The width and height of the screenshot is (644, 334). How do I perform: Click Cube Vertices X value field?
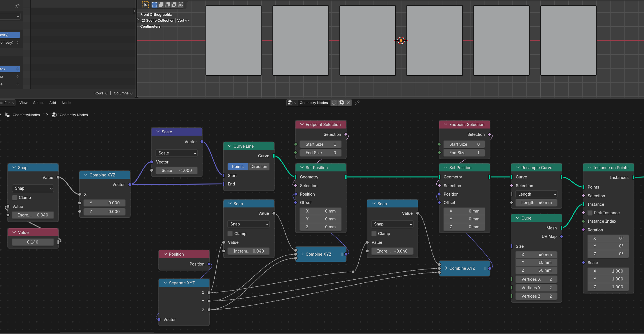click(536, 279)
